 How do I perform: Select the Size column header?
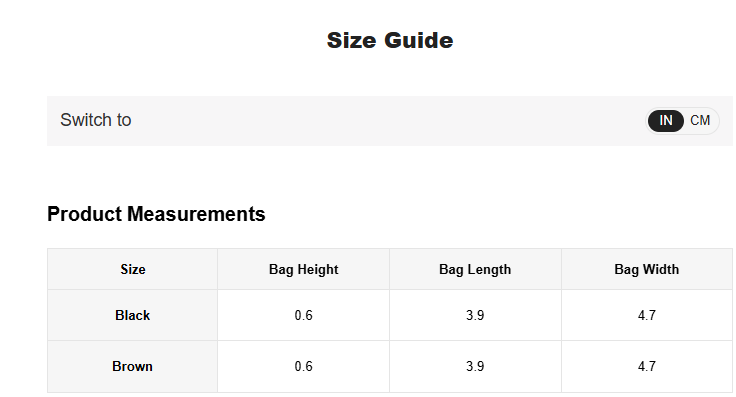click(133, 269)
